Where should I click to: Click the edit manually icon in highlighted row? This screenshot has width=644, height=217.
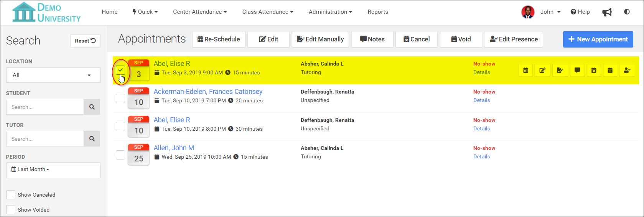tap(560, 70)
